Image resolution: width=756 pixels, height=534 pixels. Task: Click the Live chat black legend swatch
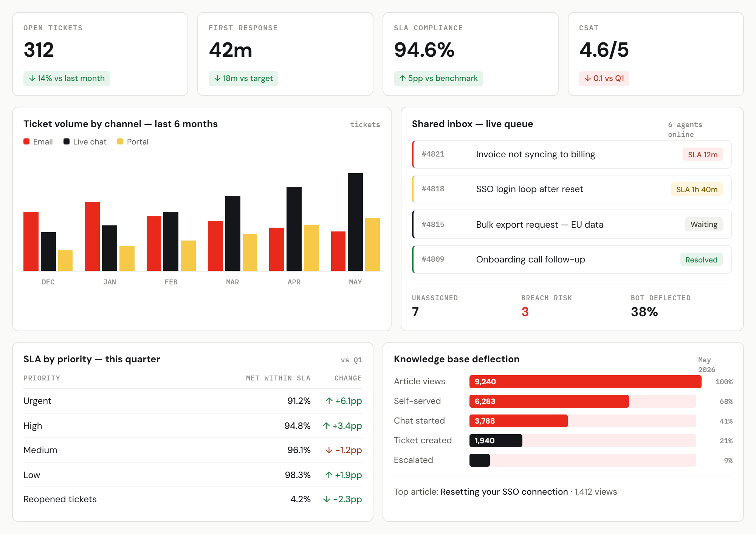coord(67,141)
